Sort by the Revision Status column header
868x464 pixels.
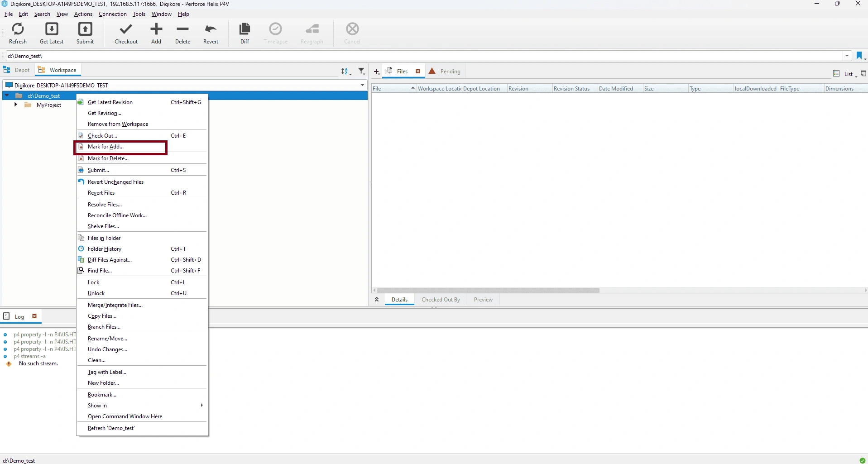(x=575, y=89)
